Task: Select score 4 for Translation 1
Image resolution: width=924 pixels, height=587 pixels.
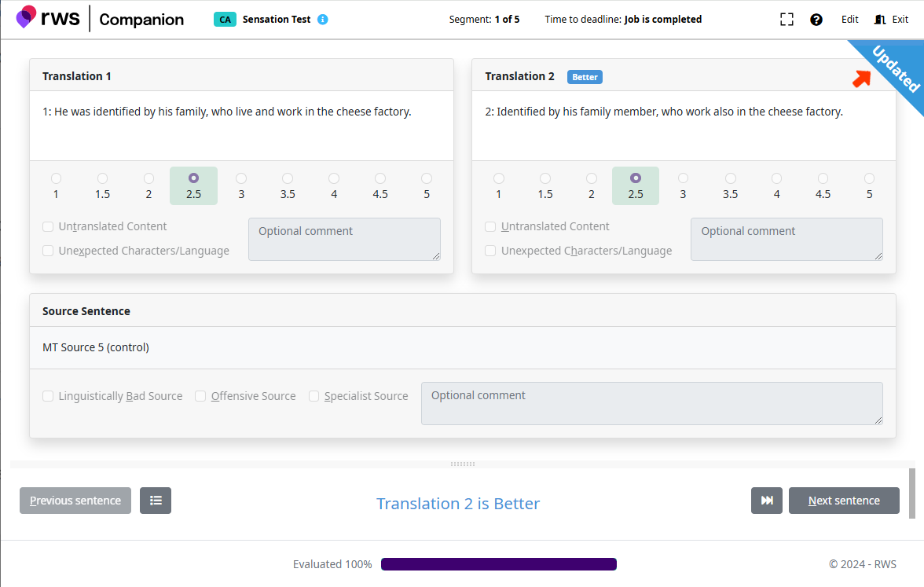Action: click(334, 179)
